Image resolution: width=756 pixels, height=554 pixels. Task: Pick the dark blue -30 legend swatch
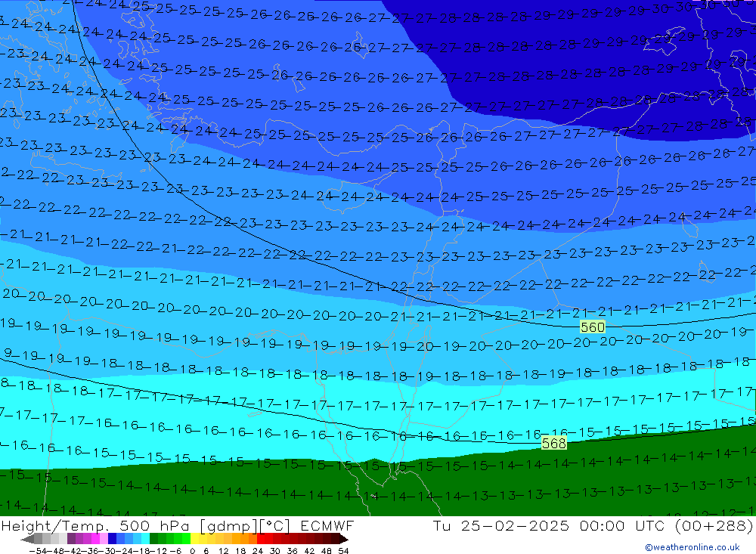point(112,539)
